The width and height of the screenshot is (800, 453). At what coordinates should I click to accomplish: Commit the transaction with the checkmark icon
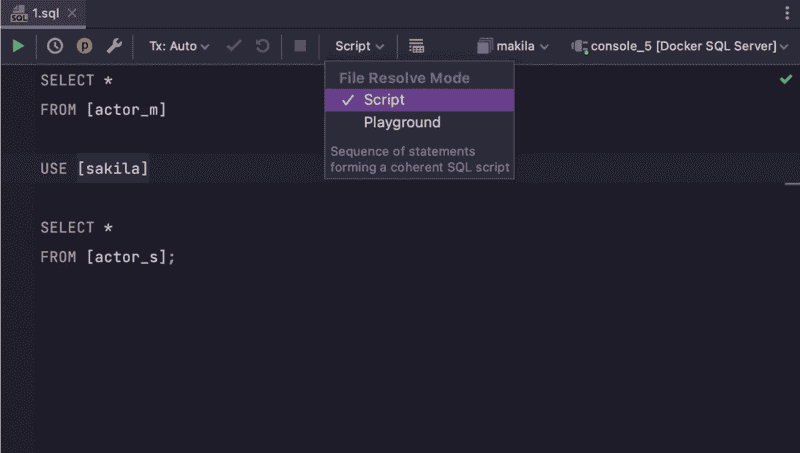(x=234, y=46)
